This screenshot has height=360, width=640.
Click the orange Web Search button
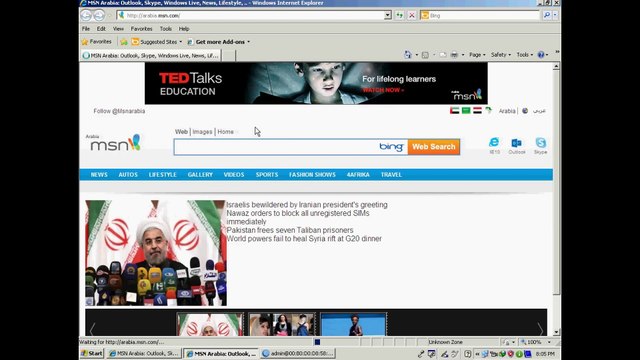tap(433, 147)
